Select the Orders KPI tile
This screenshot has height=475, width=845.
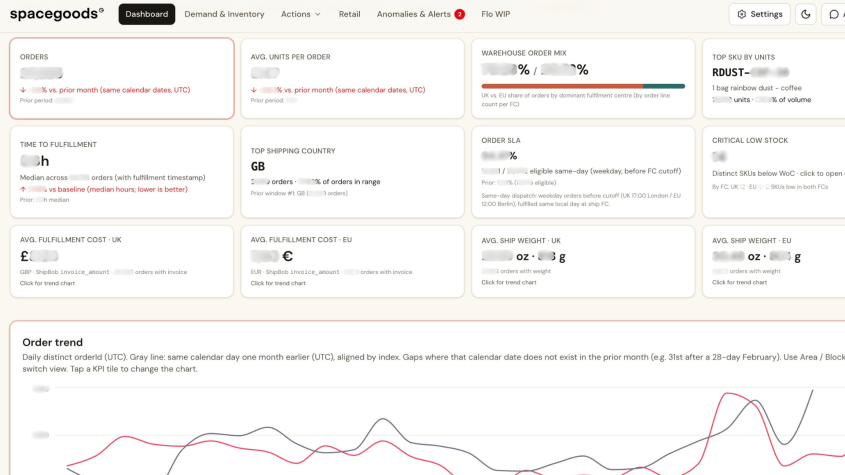click(x=122, y=78)
